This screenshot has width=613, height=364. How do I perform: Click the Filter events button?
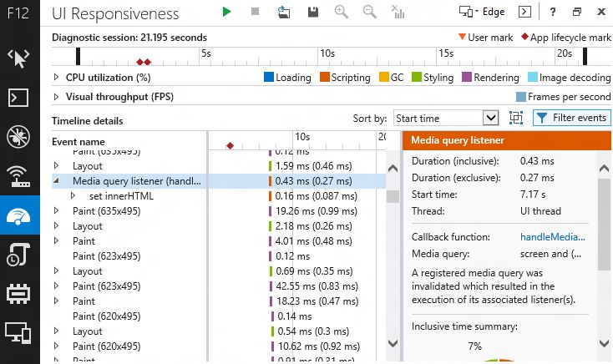tap(572, 118)
